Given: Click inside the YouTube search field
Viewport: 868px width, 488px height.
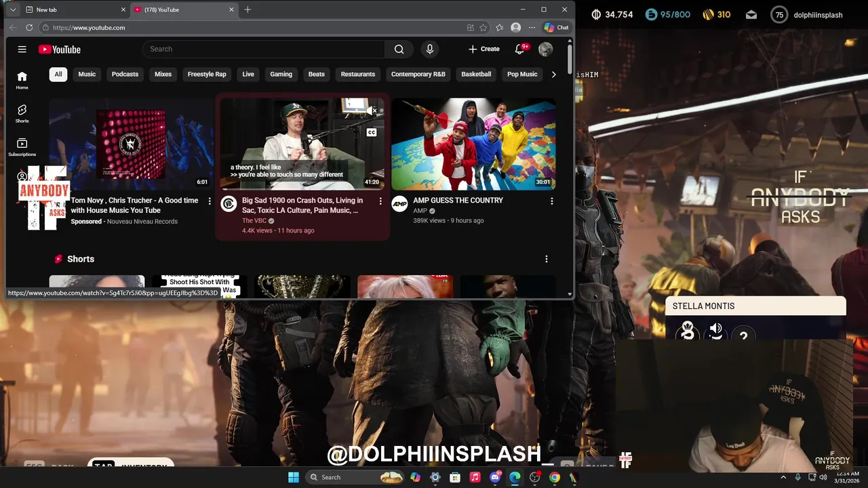Looking at the screenshot, I should pyautogui.click(x=264, y=49).
